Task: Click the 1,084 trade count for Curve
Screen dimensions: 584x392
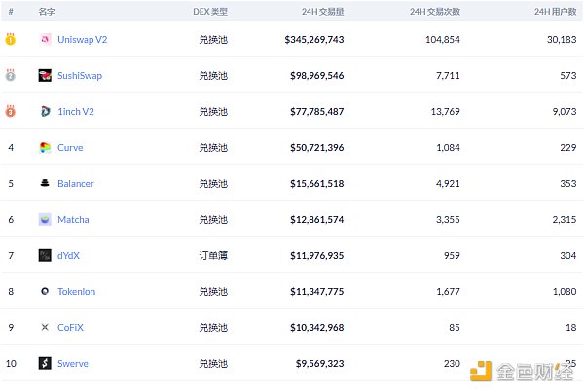Action: point(448,148)
